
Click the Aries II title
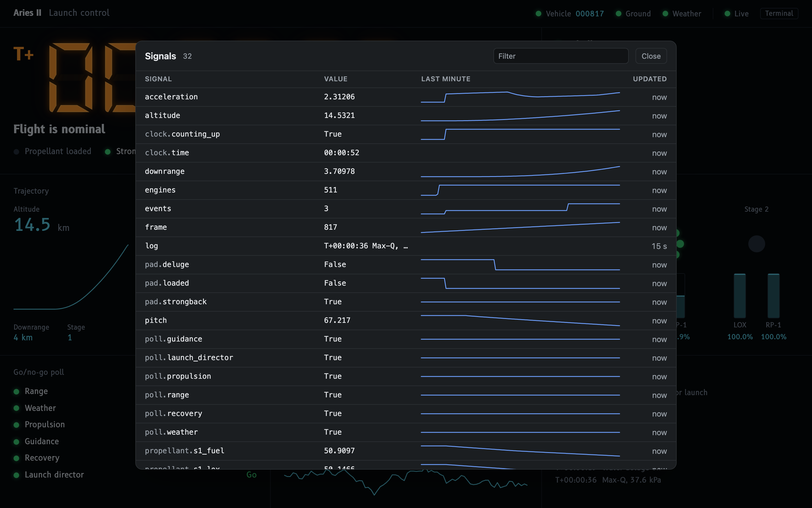pyautogui.click(x=27, y=13)
